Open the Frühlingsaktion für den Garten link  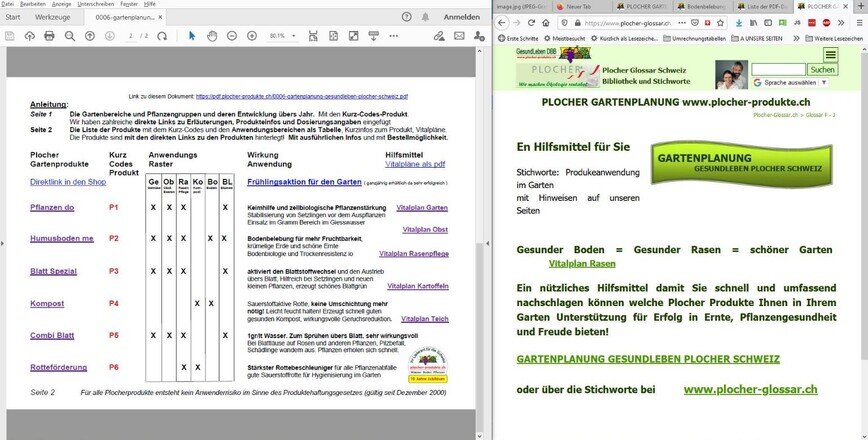304,182
